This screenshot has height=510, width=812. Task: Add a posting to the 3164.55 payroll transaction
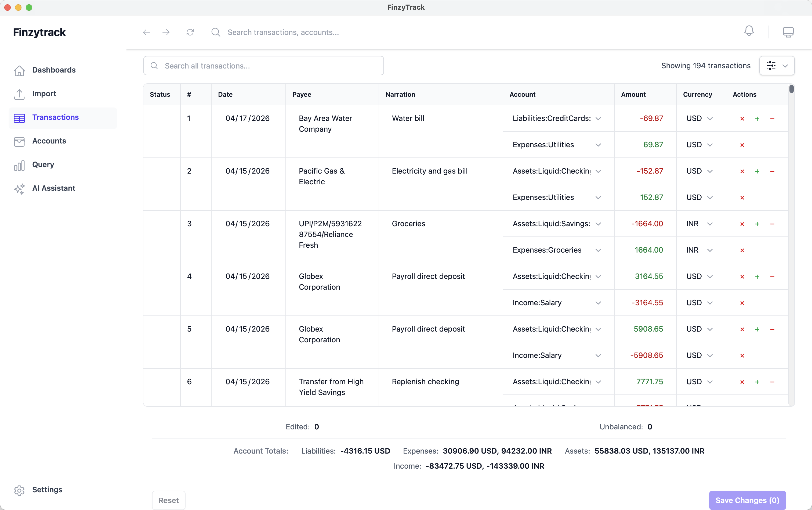[x=757, y=276]
